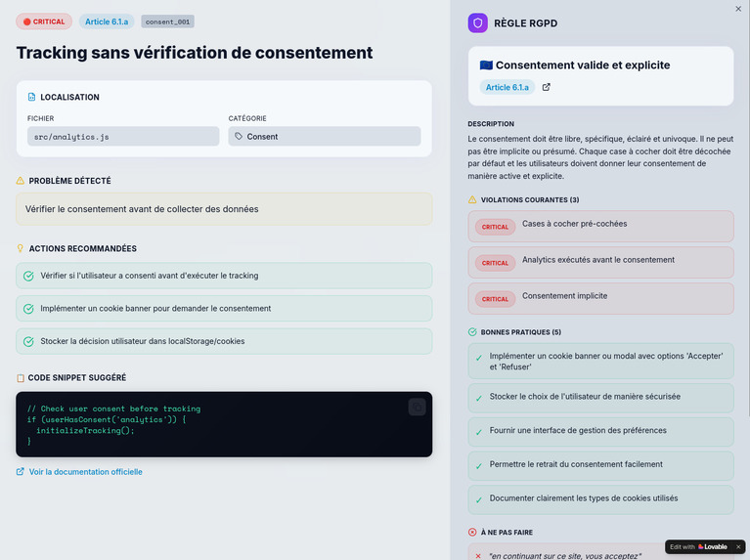Click the Edit with Lovable badge
The height and width of the screenshot is (560, 750).
pyautogui.click(x=698, y=546)
